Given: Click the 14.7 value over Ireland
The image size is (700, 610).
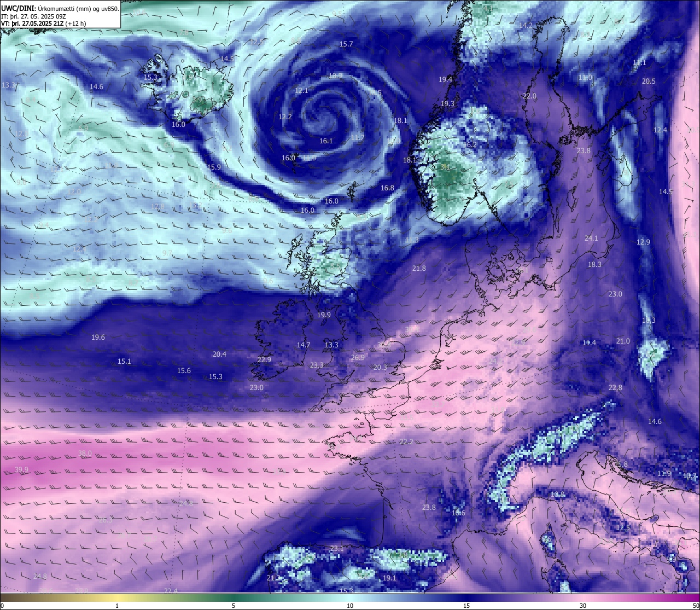Looking at the screenshot, I should [x=304, y=345].
